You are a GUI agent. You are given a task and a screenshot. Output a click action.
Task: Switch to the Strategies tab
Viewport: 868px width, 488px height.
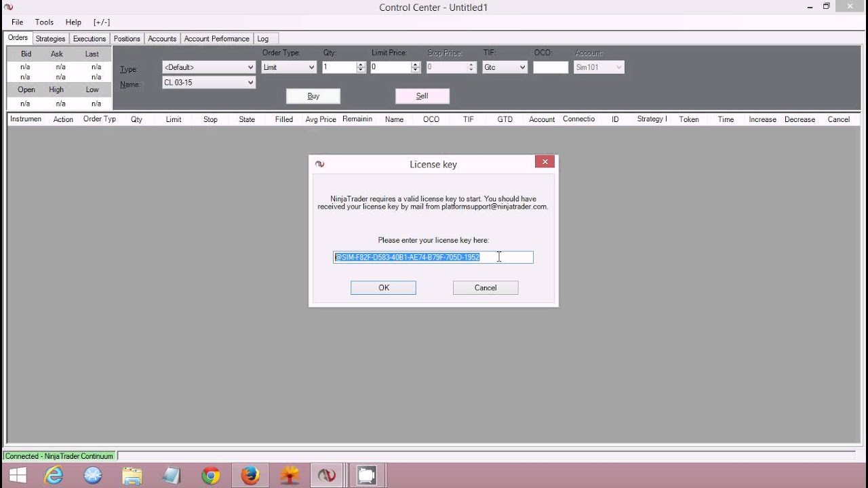[51, 39]
